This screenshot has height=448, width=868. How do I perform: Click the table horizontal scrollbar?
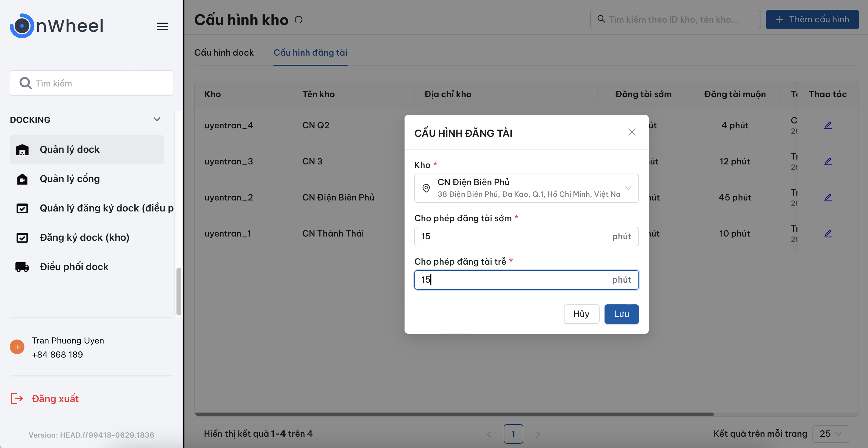coord(454,414)
